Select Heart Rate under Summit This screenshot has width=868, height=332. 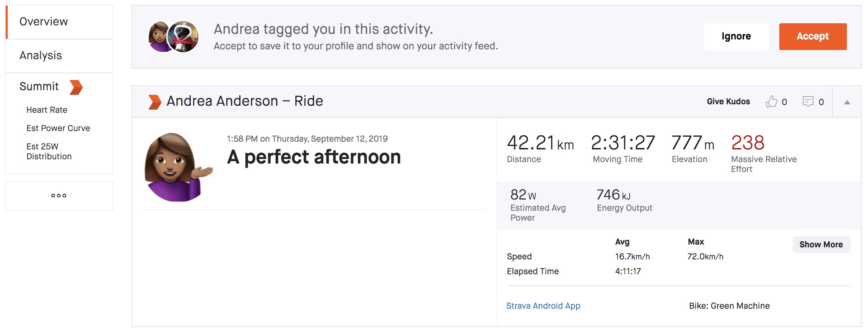pyautogui.click(x=46, y=110)
